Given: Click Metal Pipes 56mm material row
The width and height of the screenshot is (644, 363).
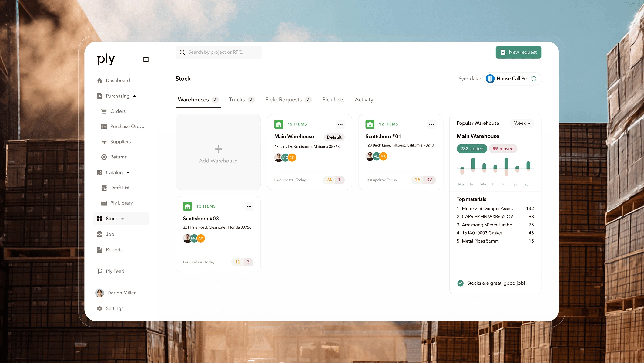Looking at the screenshot, I should coord(495,241).
